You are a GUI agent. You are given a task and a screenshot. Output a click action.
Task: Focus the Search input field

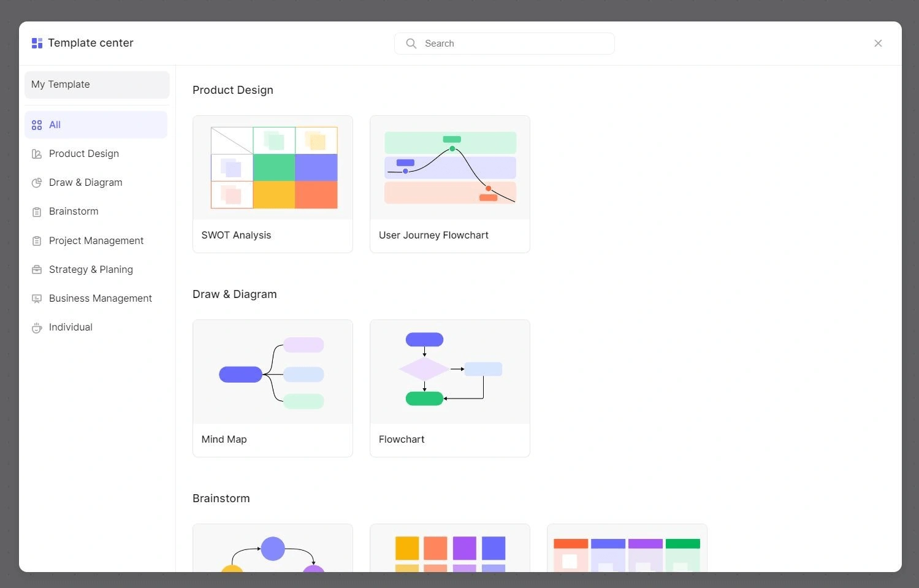tap(505, 44)
